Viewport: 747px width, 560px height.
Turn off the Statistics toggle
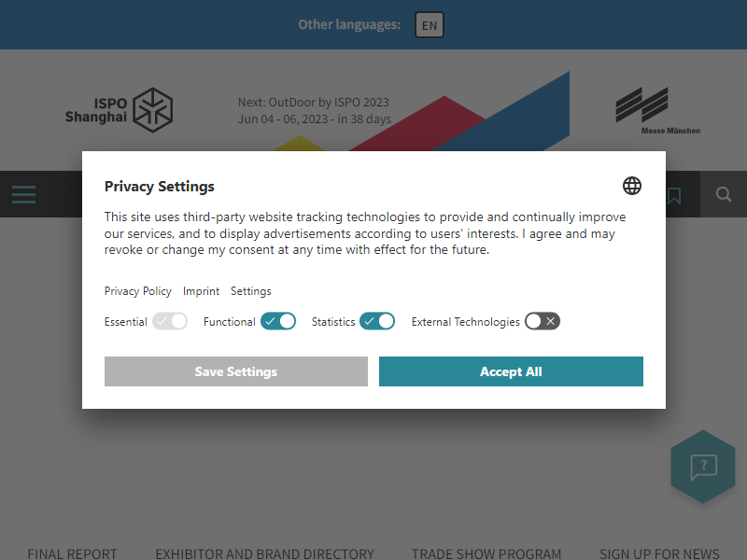tap(377, 321)
